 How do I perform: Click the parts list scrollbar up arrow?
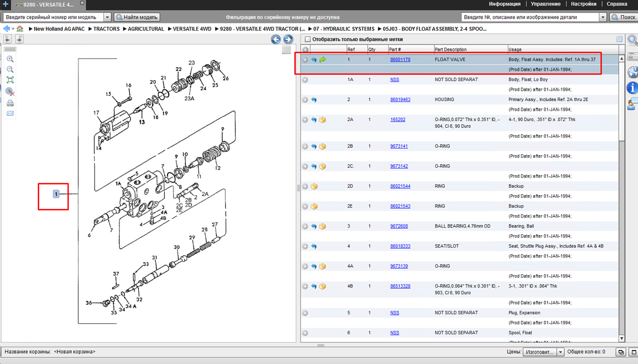[x=622, y=58]
